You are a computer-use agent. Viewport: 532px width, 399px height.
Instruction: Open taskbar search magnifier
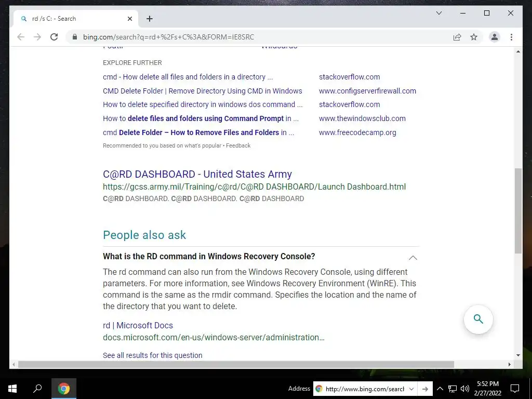(x=37, y=389)
